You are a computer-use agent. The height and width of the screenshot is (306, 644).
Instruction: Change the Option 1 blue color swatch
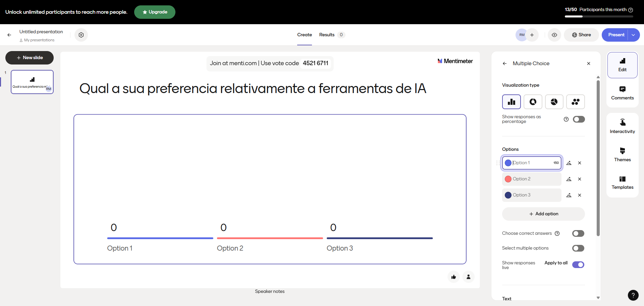pos(508,163)
